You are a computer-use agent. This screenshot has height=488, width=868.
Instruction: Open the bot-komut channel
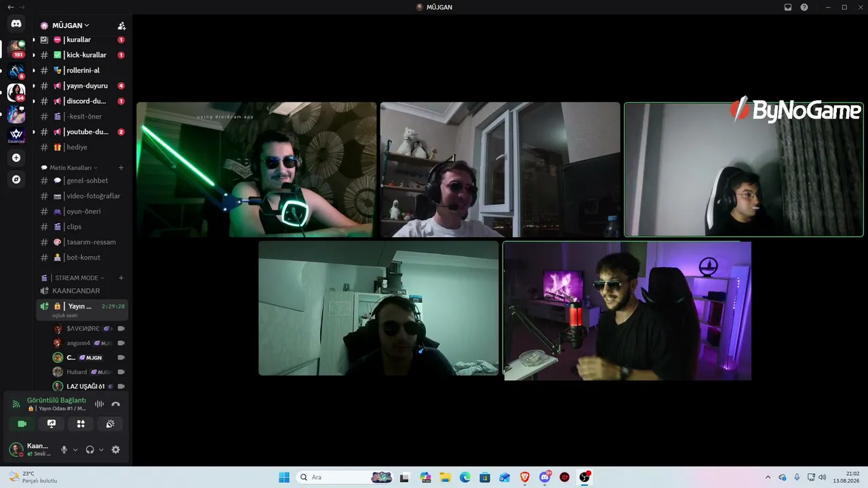point(83,258)
